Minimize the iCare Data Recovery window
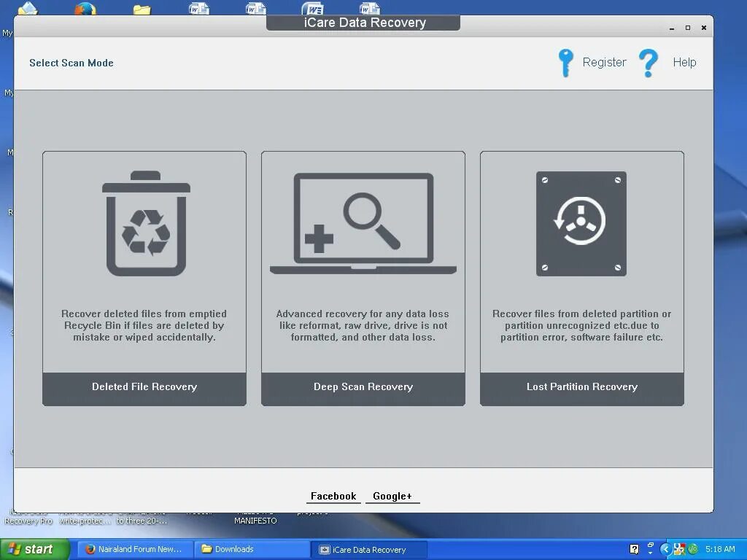 tap(672, 28)
